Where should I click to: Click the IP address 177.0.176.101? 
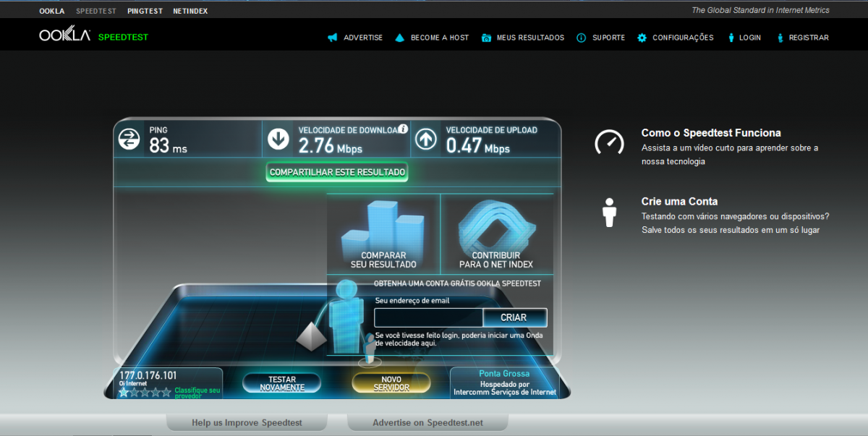[x=148, y=375]
